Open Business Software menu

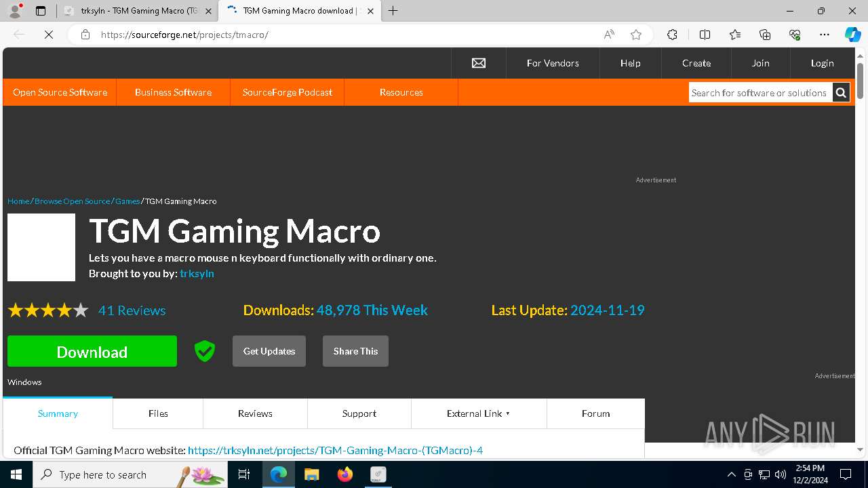coord(173,92)
